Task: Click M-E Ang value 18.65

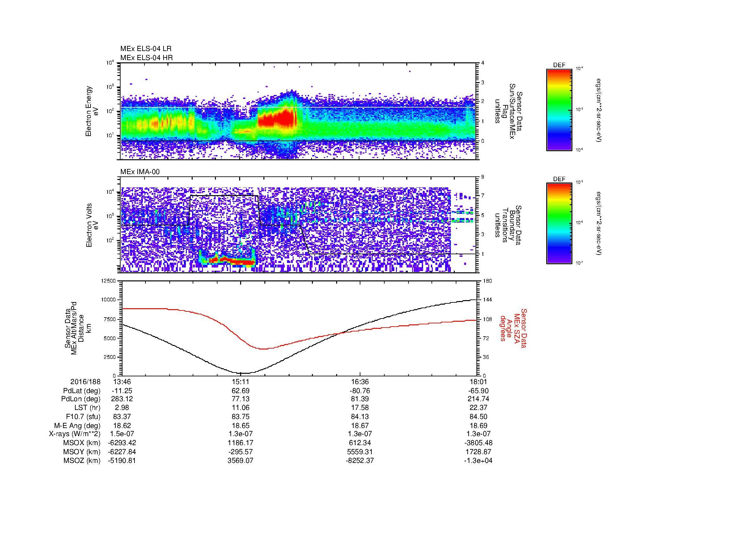Action: (x=241, y=426)
